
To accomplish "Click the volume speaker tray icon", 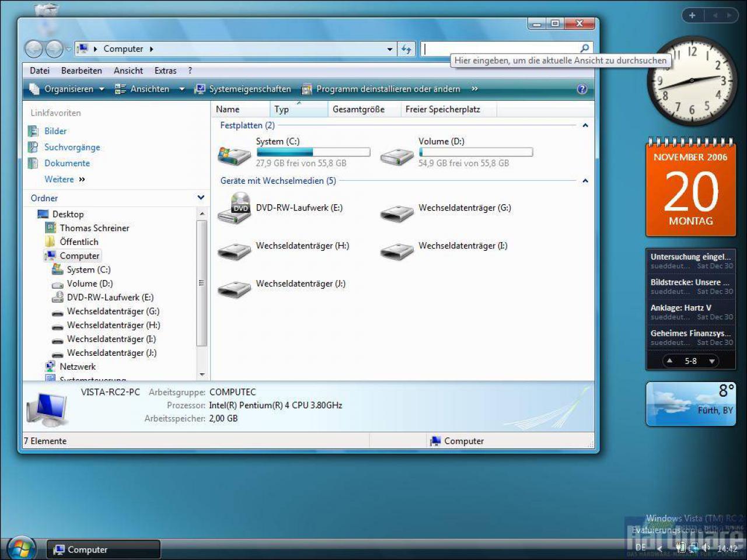I will (x=706, y=547).
